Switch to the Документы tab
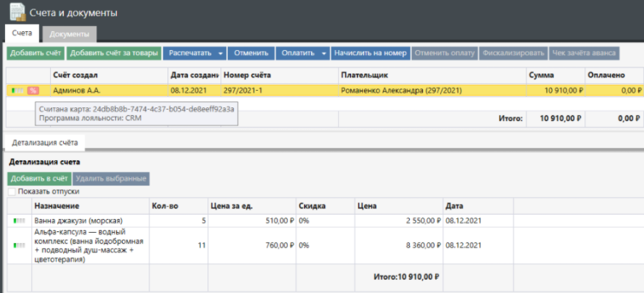Screen dimensions: 644x293 click(69, 34)
